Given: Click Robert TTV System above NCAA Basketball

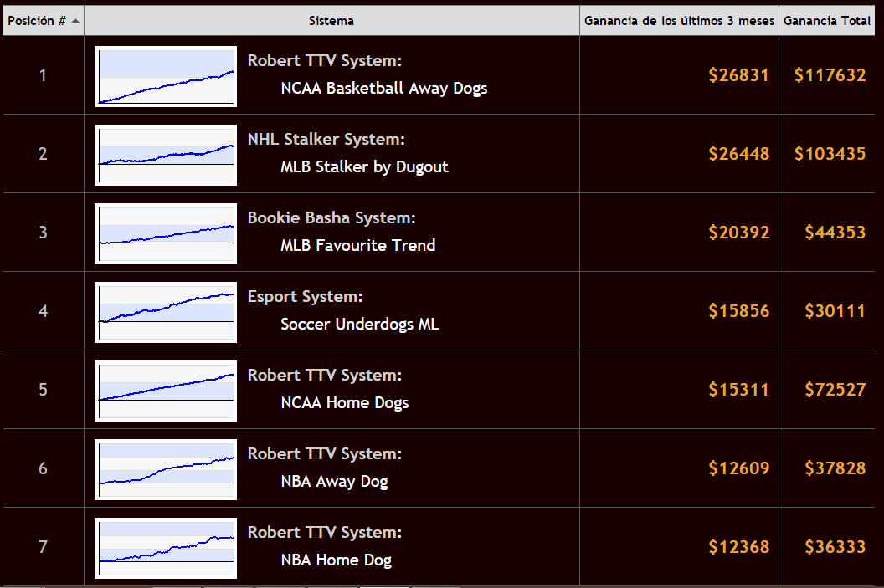Looking at the screenshot, I should [325, 61].
